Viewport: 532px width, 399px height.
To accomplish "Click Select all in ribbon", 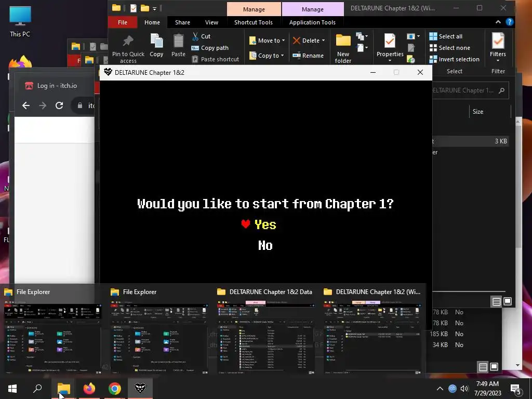I will point(446,36).
